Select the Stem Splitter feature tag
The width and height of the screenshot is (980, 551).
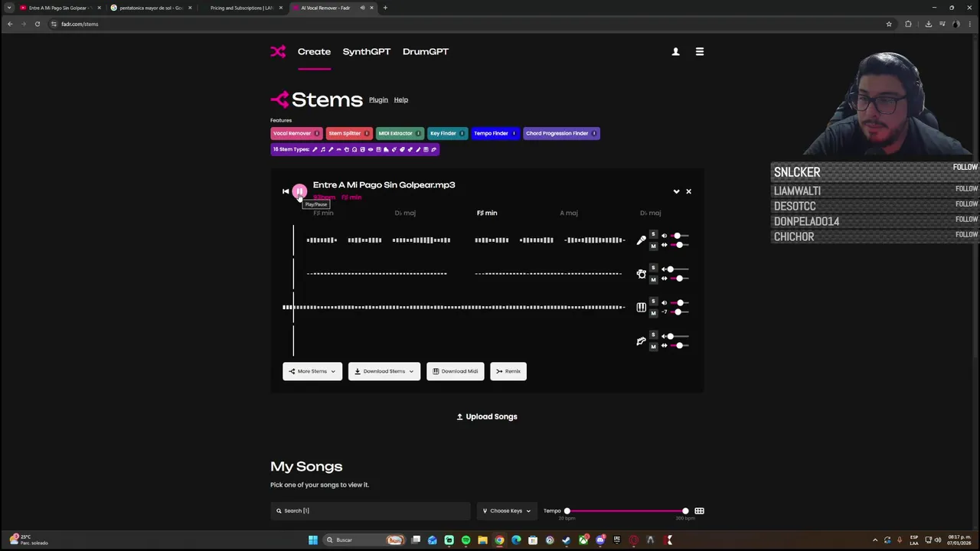point(349,133)
